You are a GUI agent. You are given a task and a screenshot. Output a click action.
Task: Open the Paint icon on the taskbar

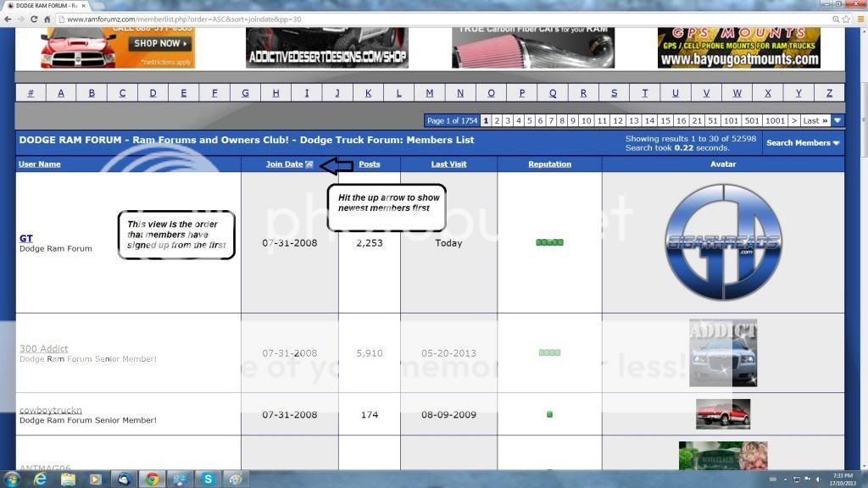click(x=236, y=480)
